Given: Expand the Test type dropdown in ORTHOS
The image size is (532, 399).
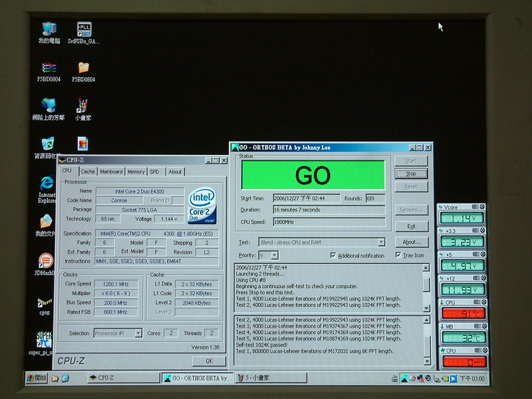Looking at the screenshot, I should pos(382,242).
